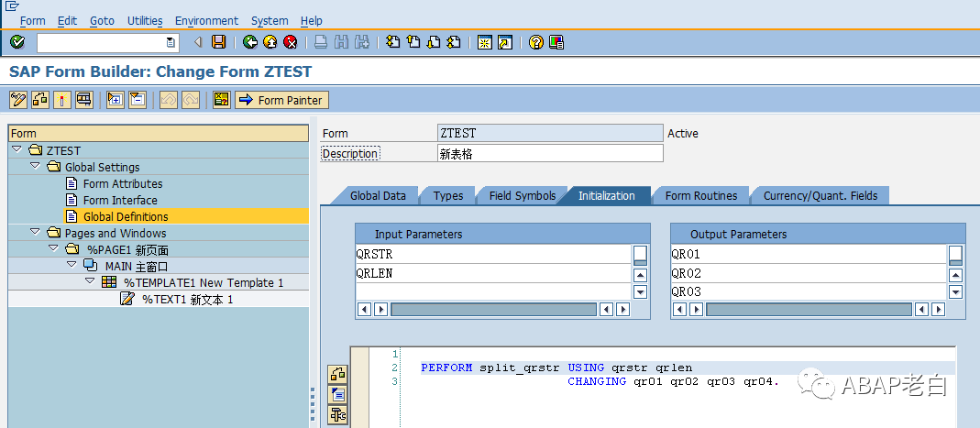Open the command field history dropdown
The height and width of the screenshot is (428, 980).
[x=171, y=42]
